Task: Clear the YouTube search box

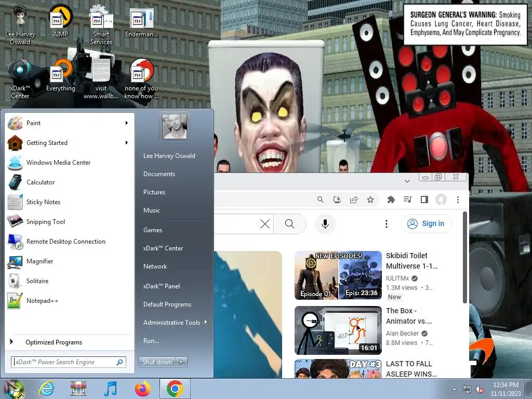Action: point(264,223)
